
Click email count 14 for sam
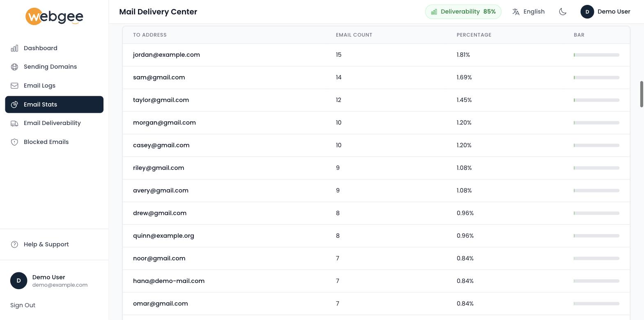338,77
